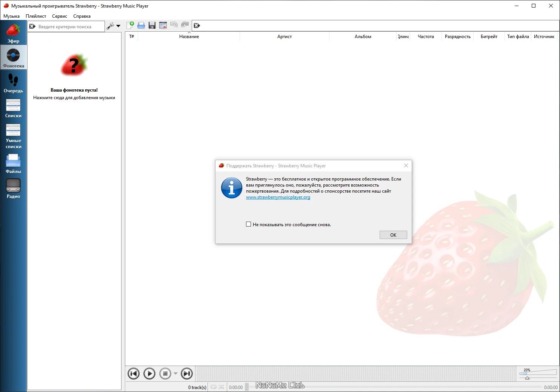
Task: Click the save playlist floppy disk icon
Action: point(152,25)
